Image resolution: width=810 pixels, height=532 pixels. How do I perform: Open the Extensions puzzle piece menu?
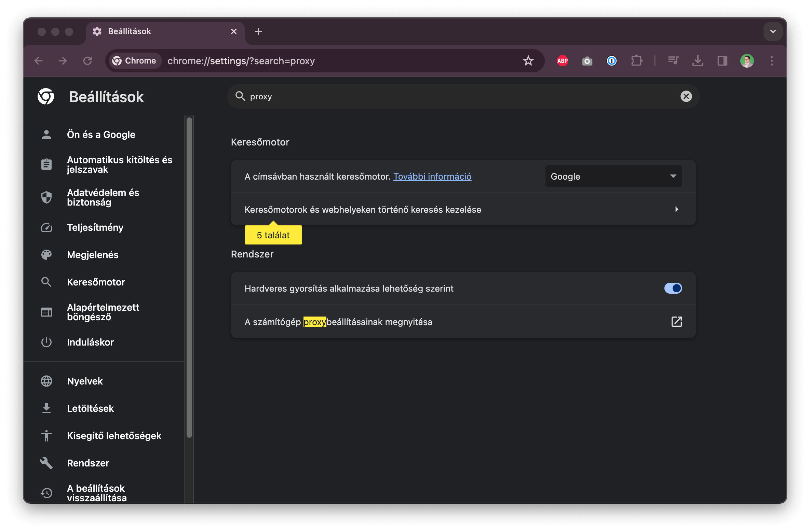click(636, 61)
